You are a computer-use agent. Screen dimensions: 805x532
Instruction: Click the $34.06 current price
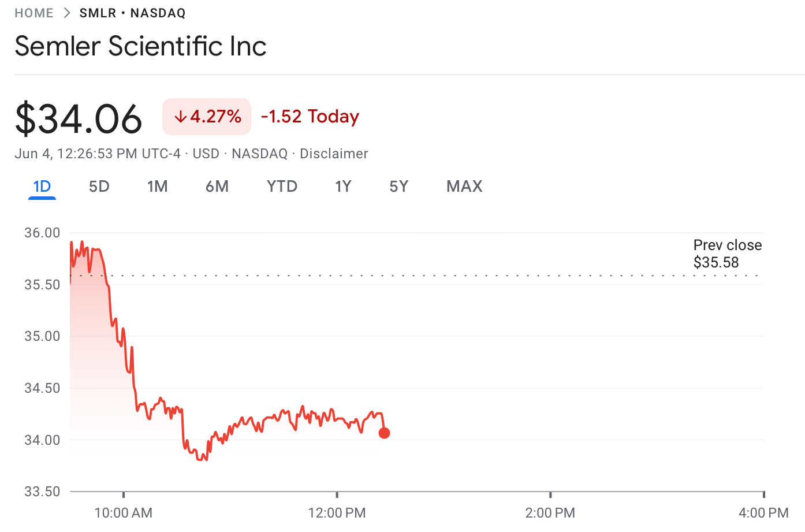[x=79, y=118]
